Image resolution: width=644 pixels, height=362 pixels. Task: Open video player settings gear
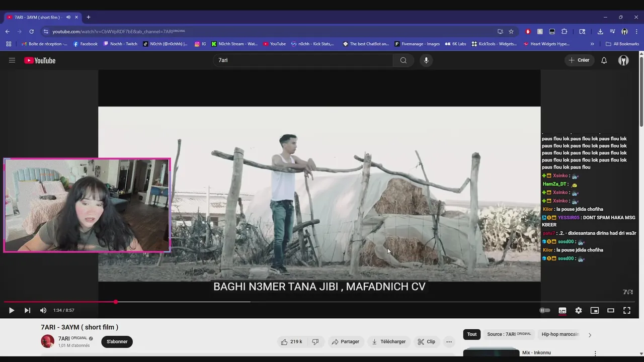[x=579, y=310]
